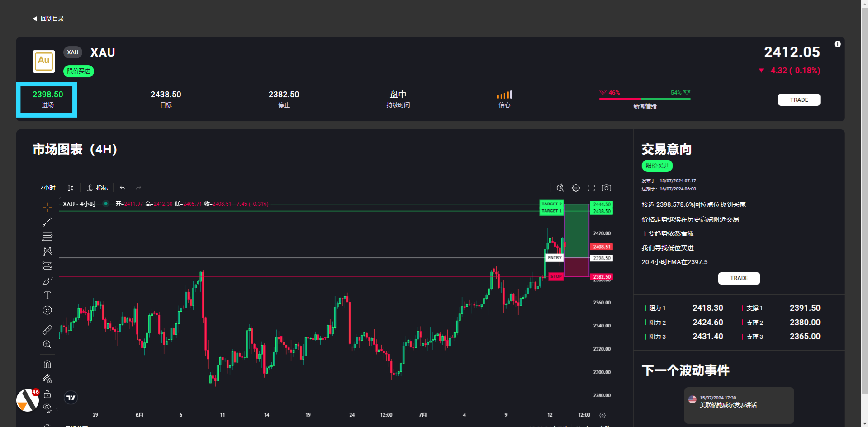Screen dimensions: 868x427
Task: Open the emoji sticker tool
Action: [47, 310]
